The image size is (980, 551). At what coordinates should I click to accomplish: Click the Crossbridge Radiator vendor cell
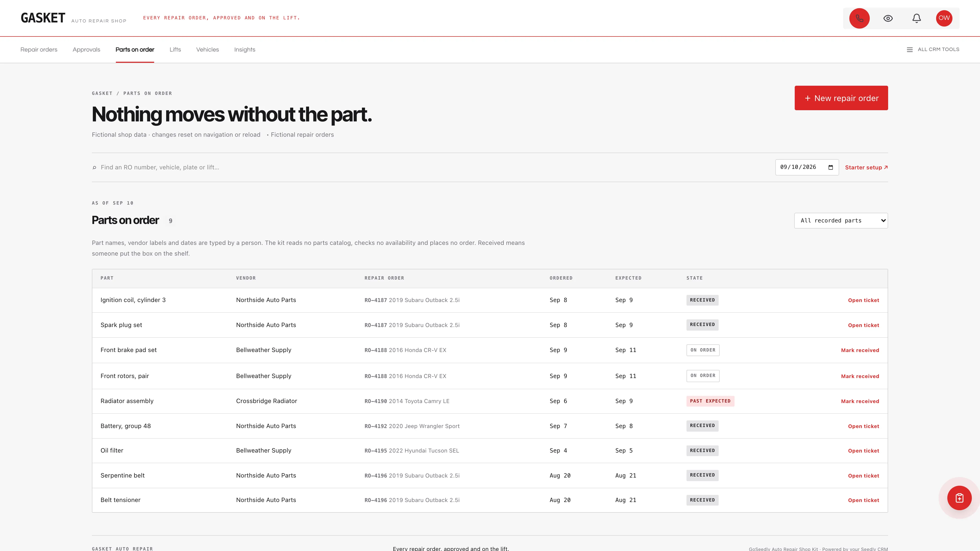[x=266, y=401]
